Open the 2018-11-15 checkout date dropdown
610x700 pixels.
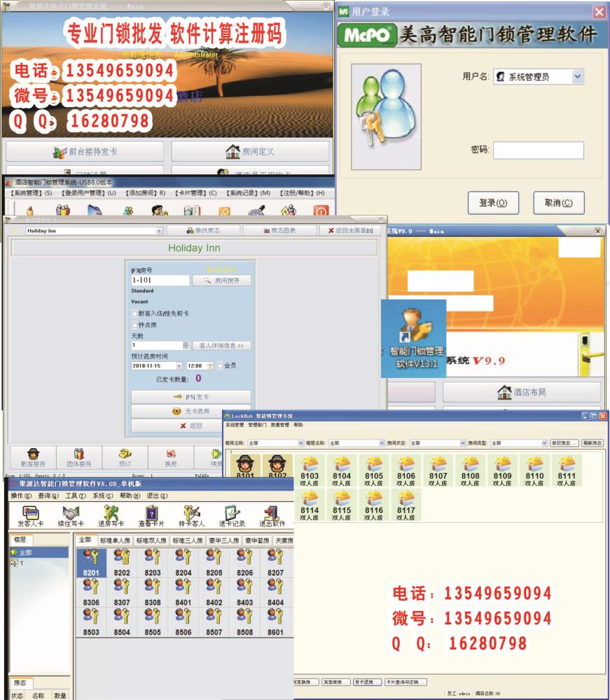tap(179, 365)
